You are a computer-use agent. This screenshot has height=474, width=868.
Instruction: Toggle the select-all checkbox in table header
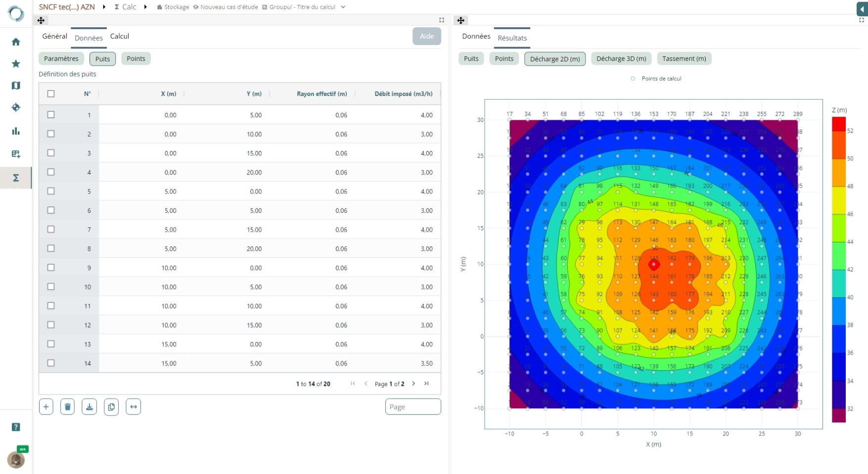pos(51,94)
